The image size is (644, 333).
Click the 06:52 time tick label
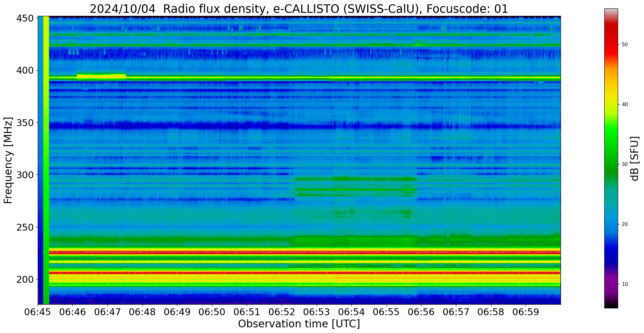coord(282,312)
